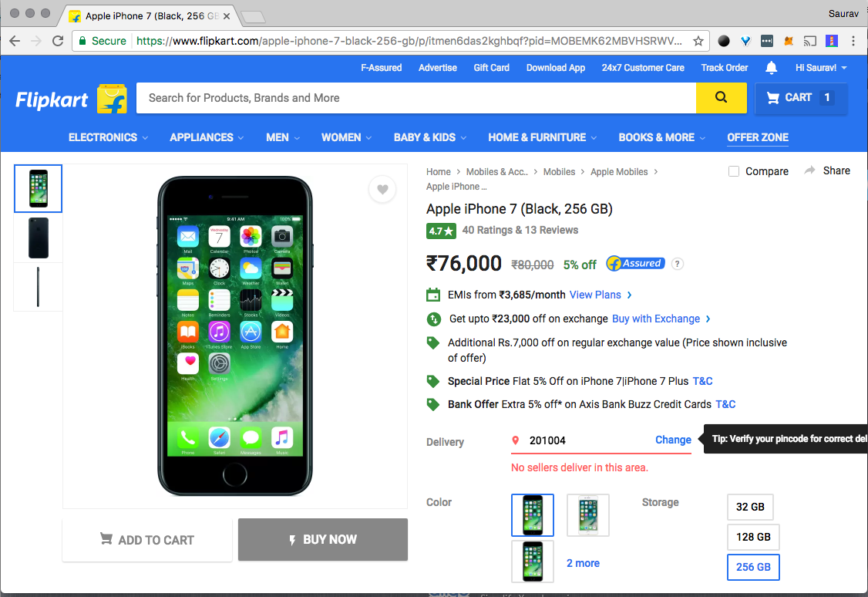Click the F-Assured badge
The image size is (868, 597).
tap(635, 264)
